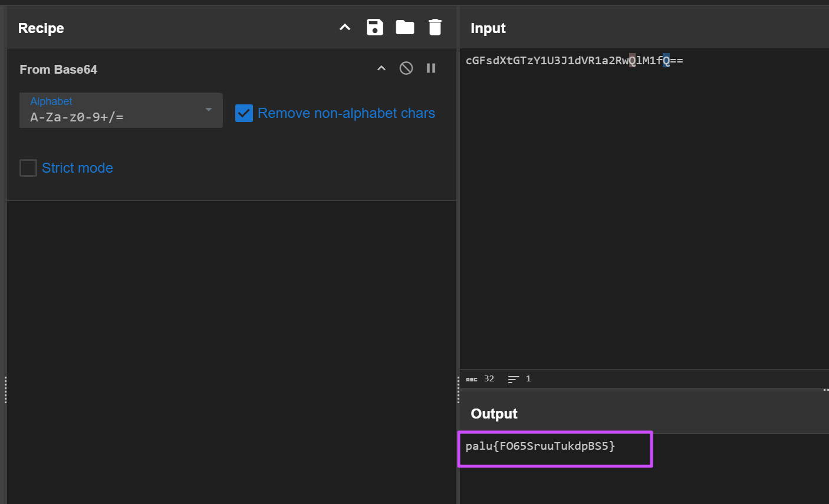Grab the divider handle between Recipe and Input
The image size is (829, 504).
(458, 390)
